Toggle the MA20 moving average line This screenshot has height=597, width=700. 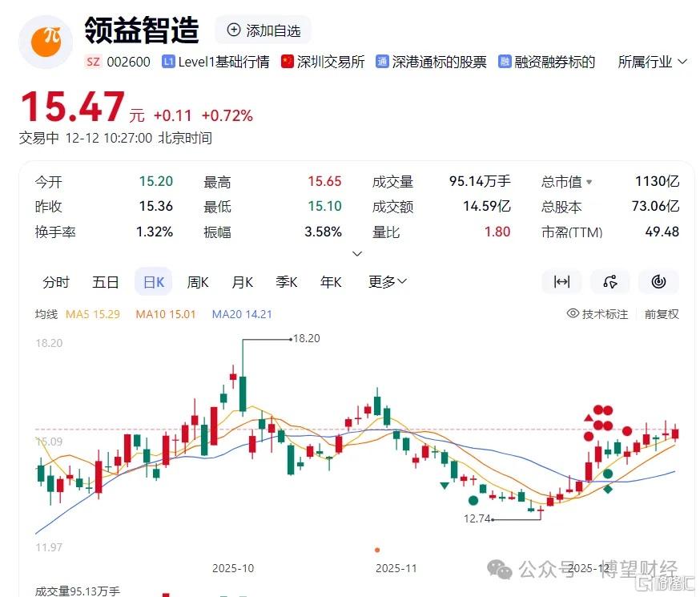pos(241,314)
